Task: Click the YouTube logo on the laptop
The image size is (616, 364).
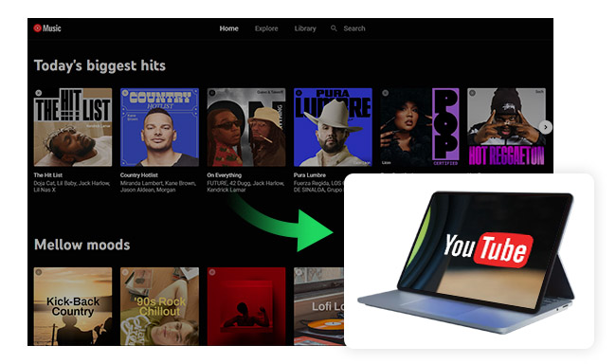Action: (488, 249)
